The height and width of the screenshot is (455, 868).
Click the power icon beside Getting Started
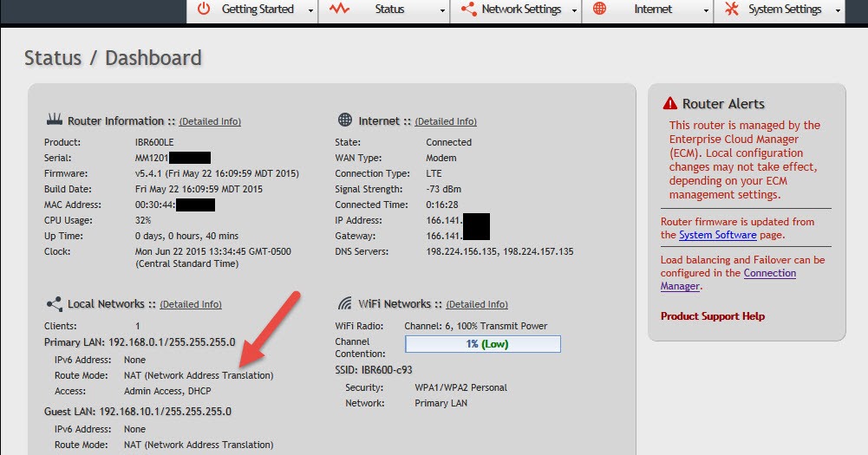click(205, 9)
